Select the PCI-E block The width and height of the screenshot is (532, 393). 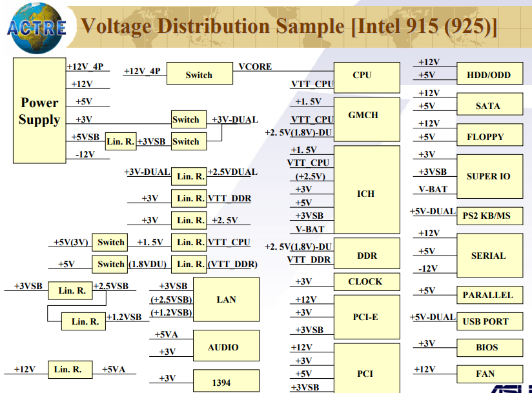point(367,317)
